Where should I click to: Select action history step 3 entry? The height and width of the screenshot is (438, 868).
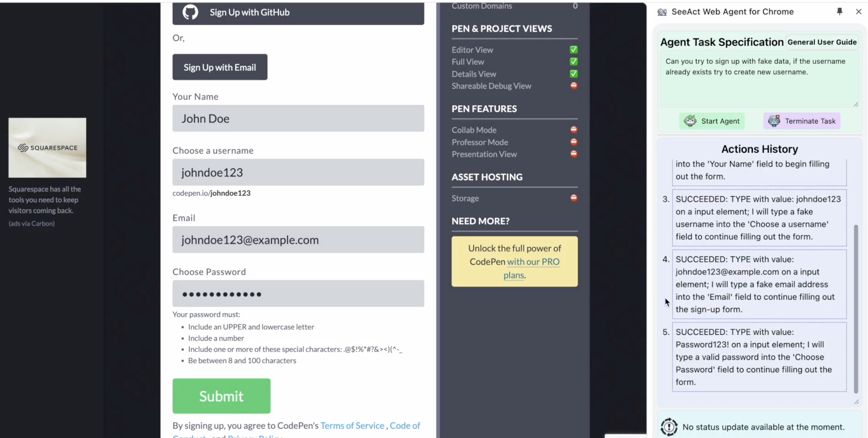coord(759,218)
